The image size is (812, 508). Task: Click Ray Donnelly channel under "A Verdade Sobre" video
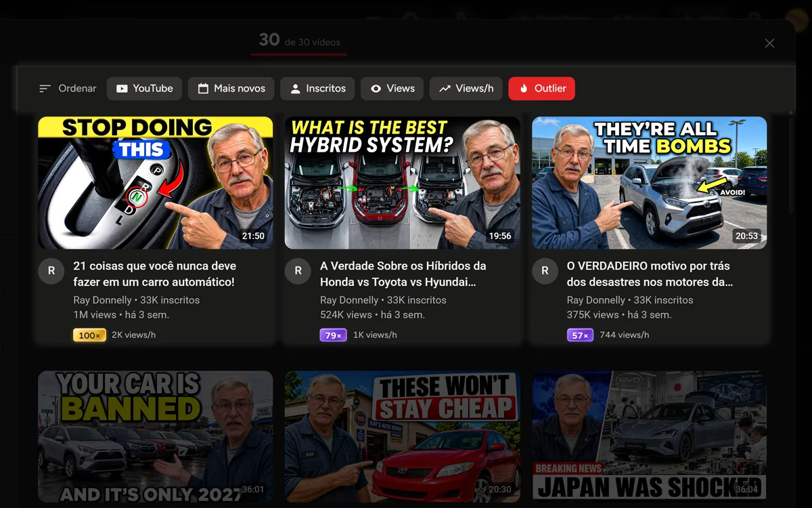pyautogui.click(x=350, y=300)
